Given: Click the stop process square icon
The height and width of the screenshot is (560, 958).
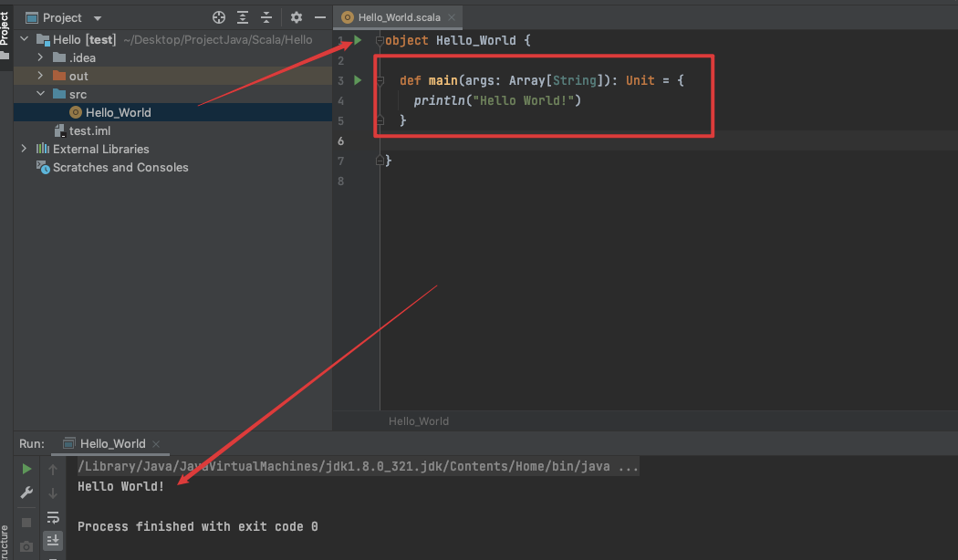Looking at the screenshot, I should coord(26,523).
